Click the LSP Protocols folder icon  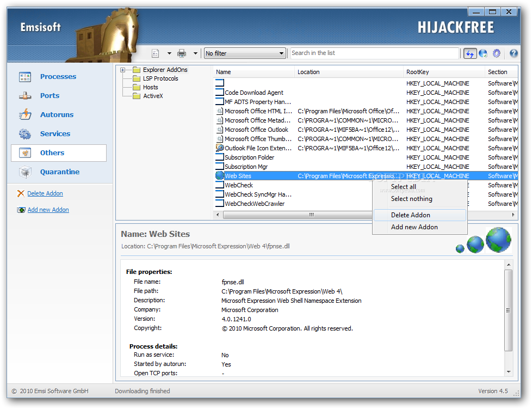137,79
